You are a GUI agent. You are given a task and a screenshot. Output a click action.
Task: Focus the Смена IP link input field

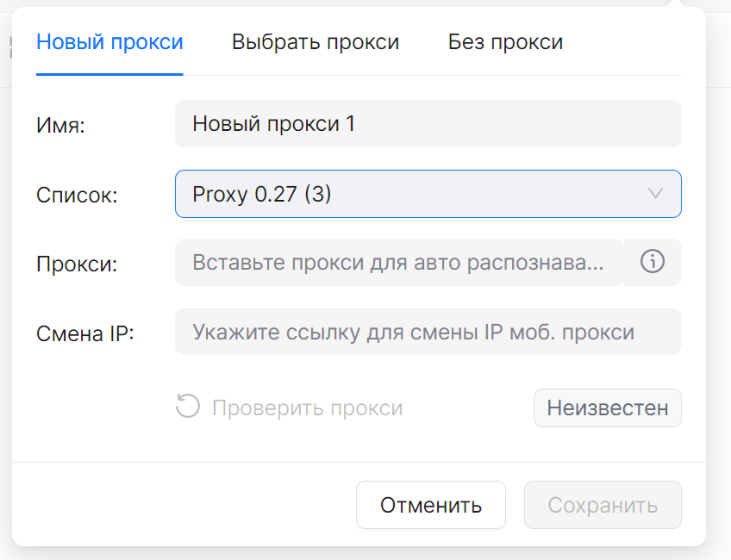tap(428, 332)
